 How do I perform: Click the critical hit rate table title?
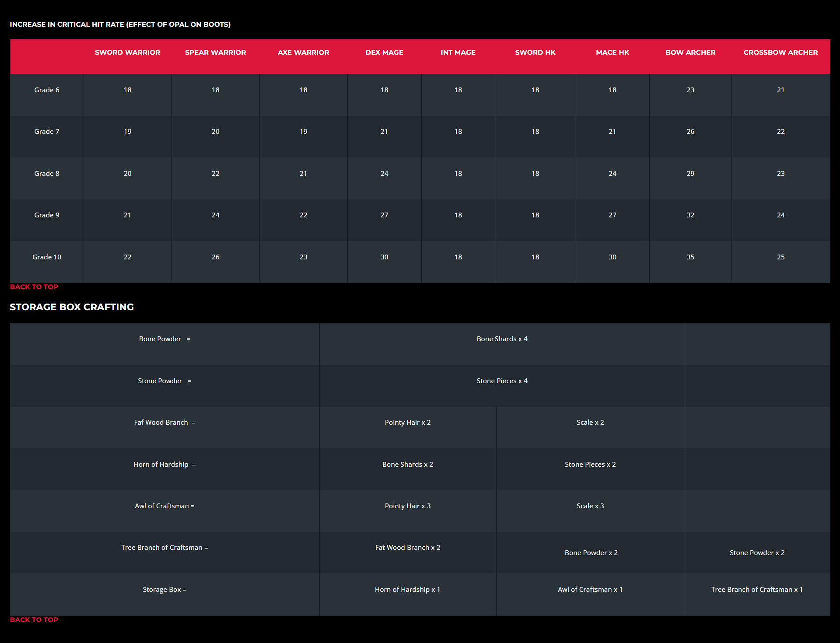pyautogui.click(x=120, y=24)
